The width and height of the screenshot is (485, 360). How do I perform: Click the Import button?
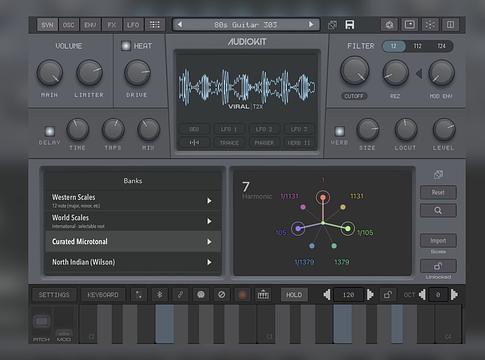click(x=438, y=241)
